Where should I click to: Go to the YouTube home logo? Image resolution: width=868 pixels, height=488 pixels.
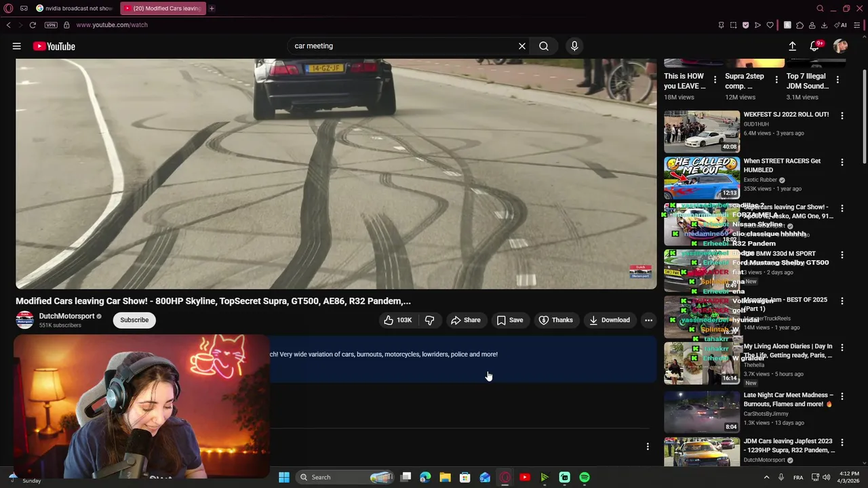tap(54, 46)
